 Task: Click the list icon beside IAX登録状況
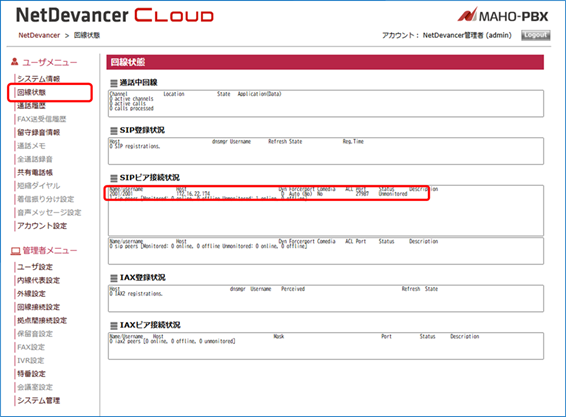114,278
